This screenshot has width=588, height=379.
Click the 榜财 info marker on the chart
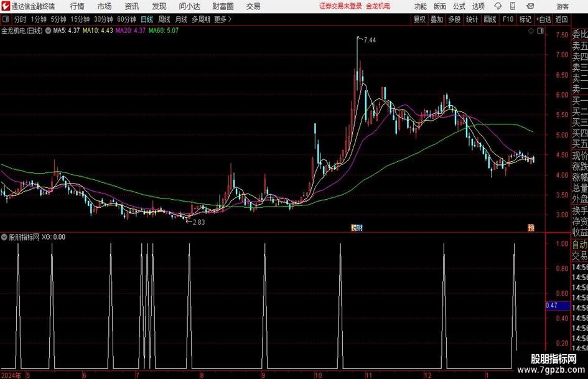pos(357,227)
